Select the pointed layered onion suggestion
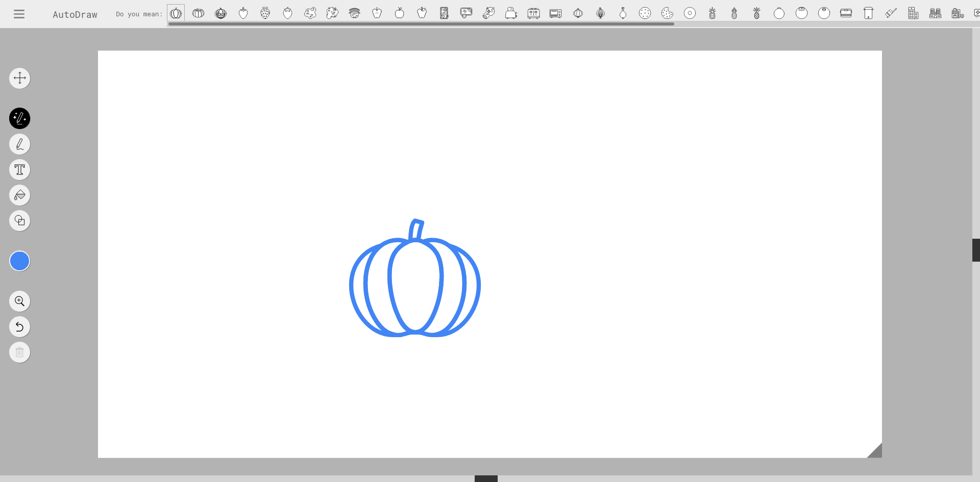Screen dimensions: 980x482 point(600,13)
